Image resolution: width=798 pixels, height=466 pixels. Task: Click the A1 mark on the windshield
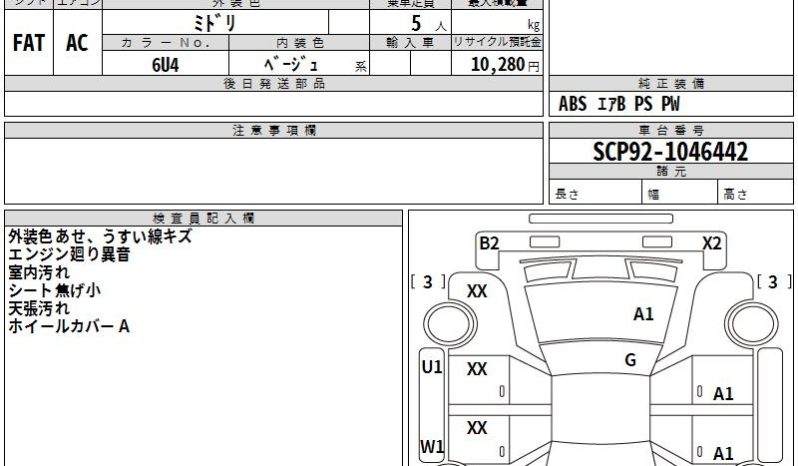click(x=643, y=314)
